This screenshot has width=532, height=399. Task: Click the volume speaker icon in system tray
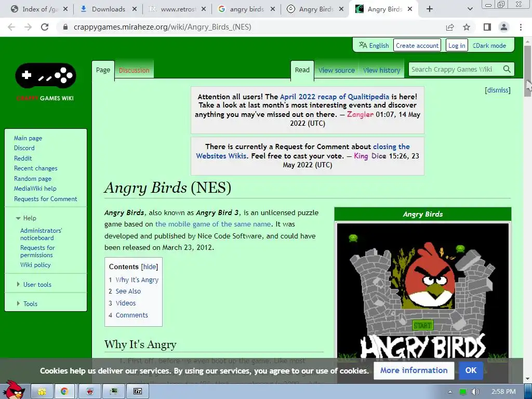(x=475, y=392)
